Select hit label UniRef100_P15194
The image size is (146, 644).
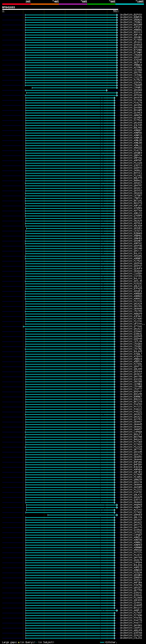click(131, 572)
